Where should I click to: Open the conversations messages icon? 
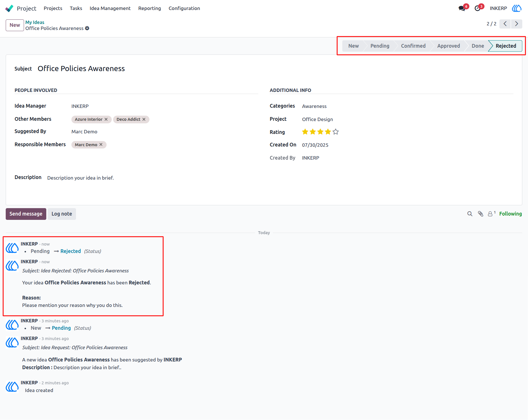(x=462, y=8)
